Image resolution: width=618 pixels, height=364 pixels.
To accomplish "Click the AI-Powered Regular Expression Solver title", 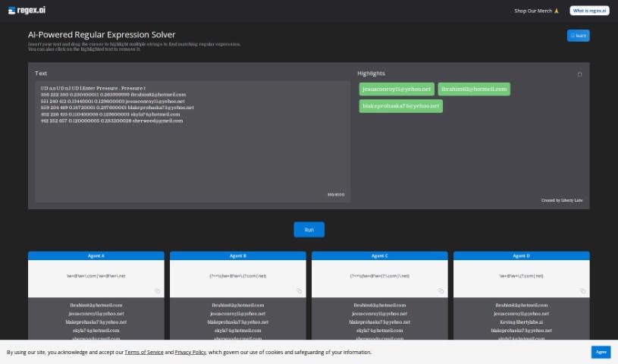I will (102, 35).
